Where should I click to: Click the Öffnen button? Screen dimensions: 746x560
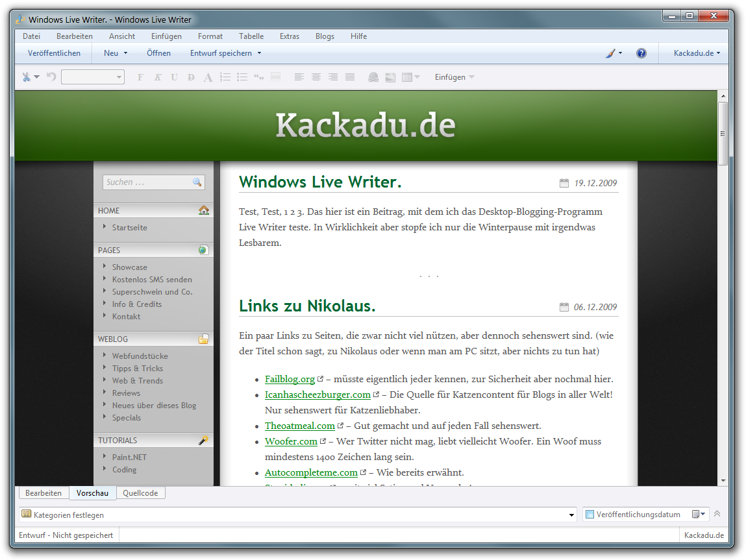[x=158, y=53]
